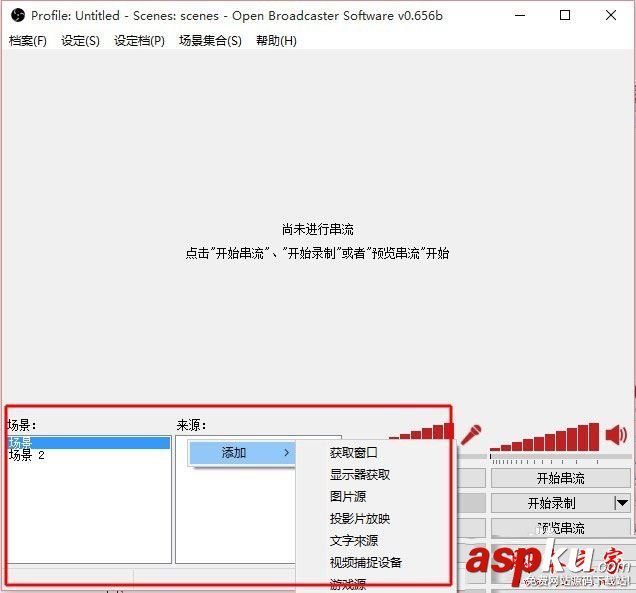This screenshot has height=593, width=636.
Task: Expand the 添加 submenu entry
Action: coord(243,453)
